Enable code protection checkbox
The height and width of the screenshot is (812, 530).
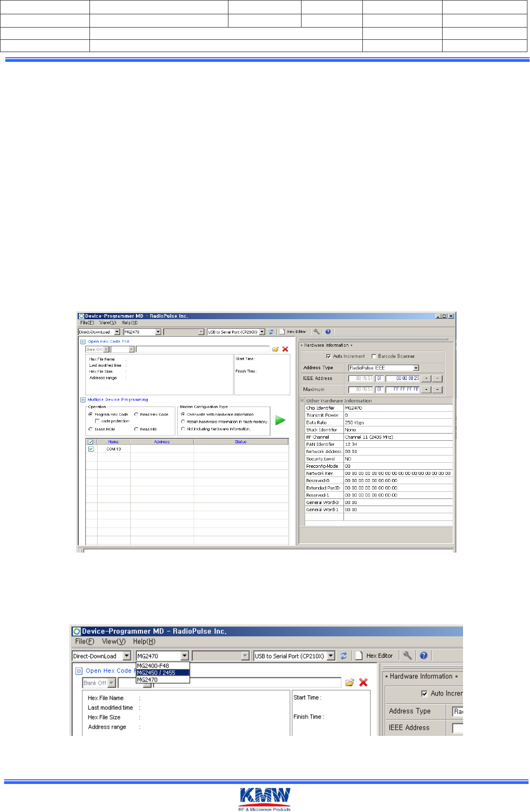point(97,421)
